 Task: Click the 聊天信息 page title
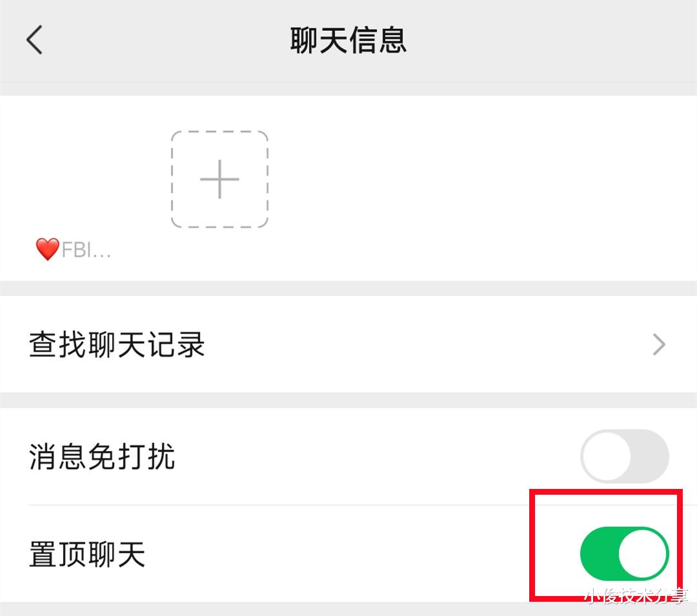pyautogui.click(x=348, y=40)
